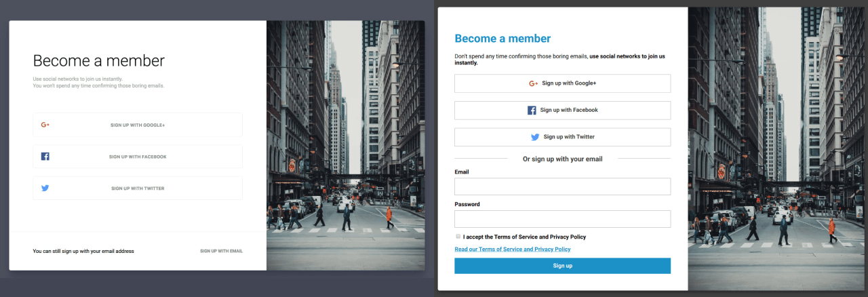Select Sign up with Facebook in right form
This screenshot has width=868, height=297.
pos(562,110)
